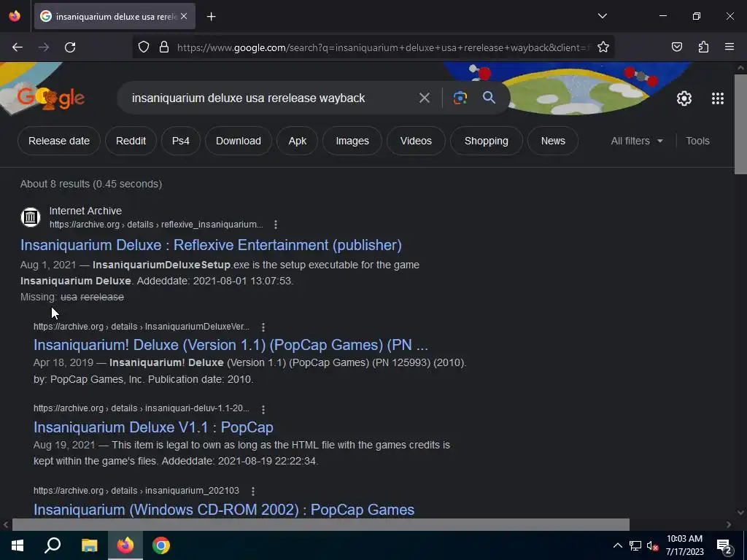Open Insaniquarium Deluxe Reflexive Entertainment result
Screen dimensions: 747x560
tap(211, 245)
